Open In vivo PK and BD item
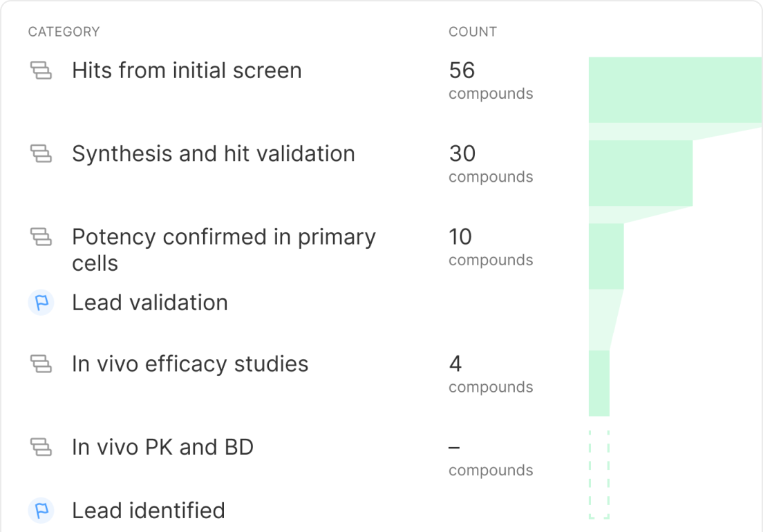Screen dimensions: 763x532 pyautogui.click(x=163, y=447)
